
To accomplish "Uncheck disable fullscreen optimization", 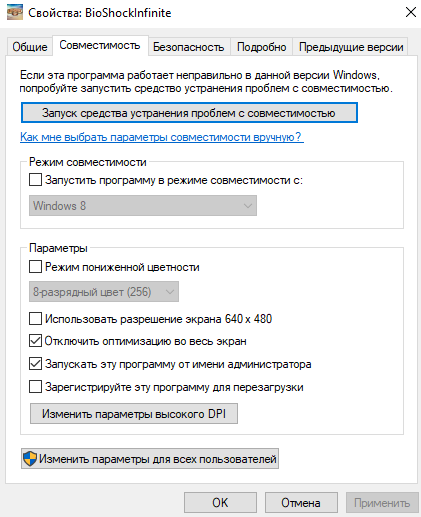I will [35, 341].
